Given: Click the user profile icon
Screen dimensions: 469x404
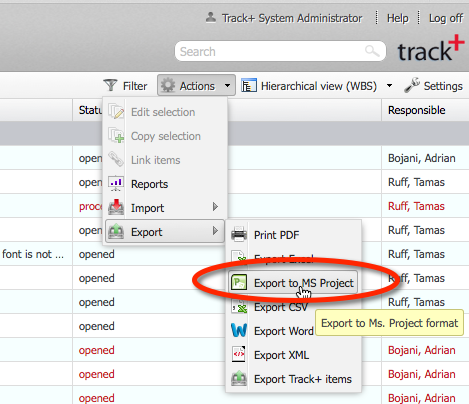Looking at the screenshot, I should click(211, 17).
